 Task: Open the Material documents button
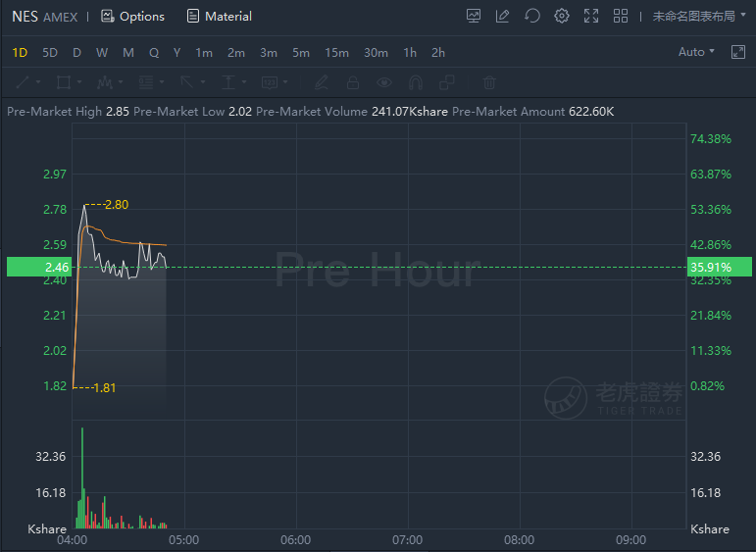(x=220, y=17)
